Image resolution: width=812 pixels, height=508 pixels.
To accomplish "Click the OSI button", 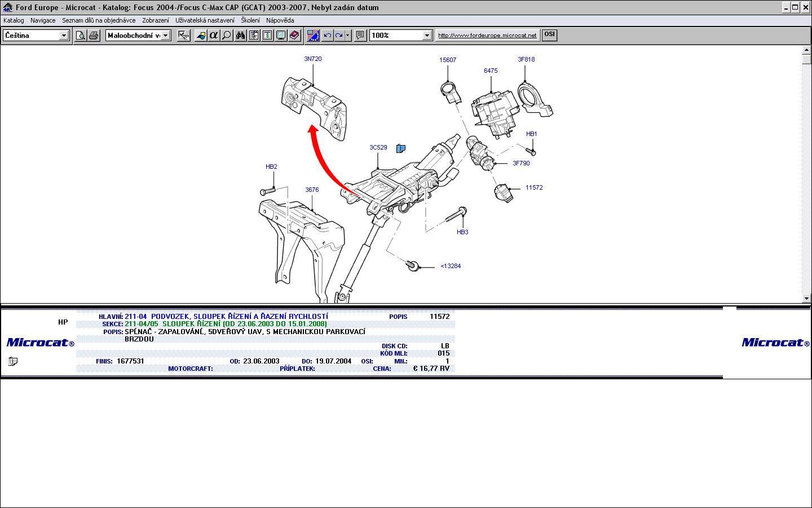I will point(549,34).
